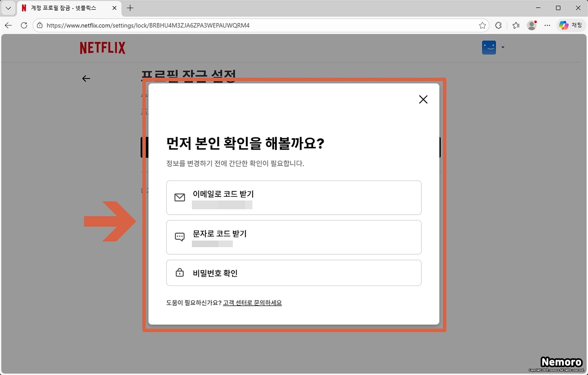
Task: Open the favorites list icon
Action: coord(516,25)
